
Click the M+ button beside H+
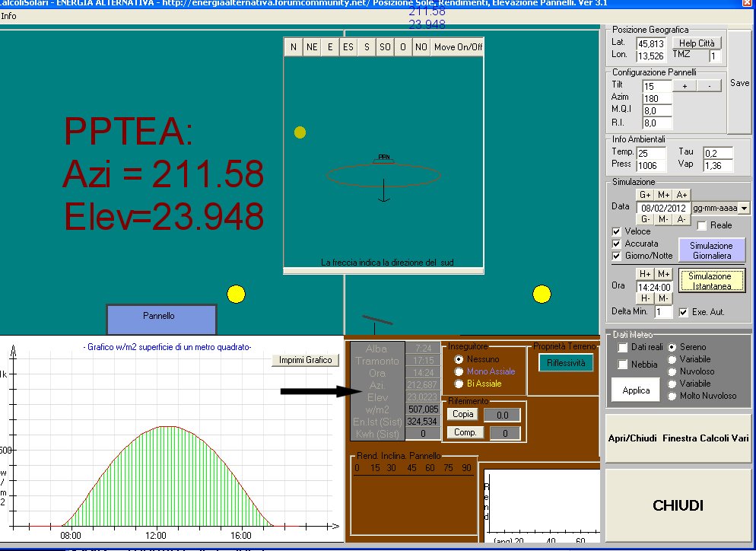point(663,274)
